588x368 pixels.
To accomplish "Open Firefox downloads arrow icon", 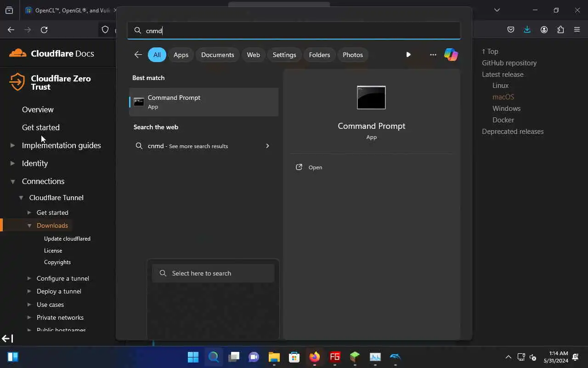I will tap(527, 29).
